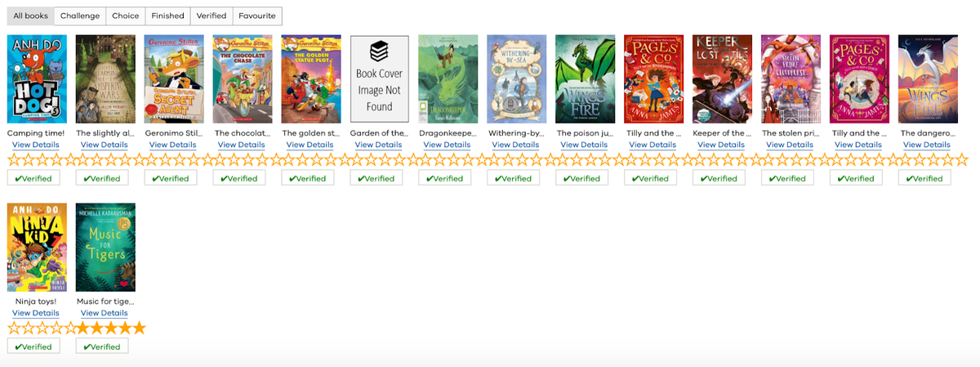Image resolution: width=980 pixels, height=367 pixels.
Task: Click fifth star under Music for Tigers
Action: pyautogui.click(x=138, y=328)
